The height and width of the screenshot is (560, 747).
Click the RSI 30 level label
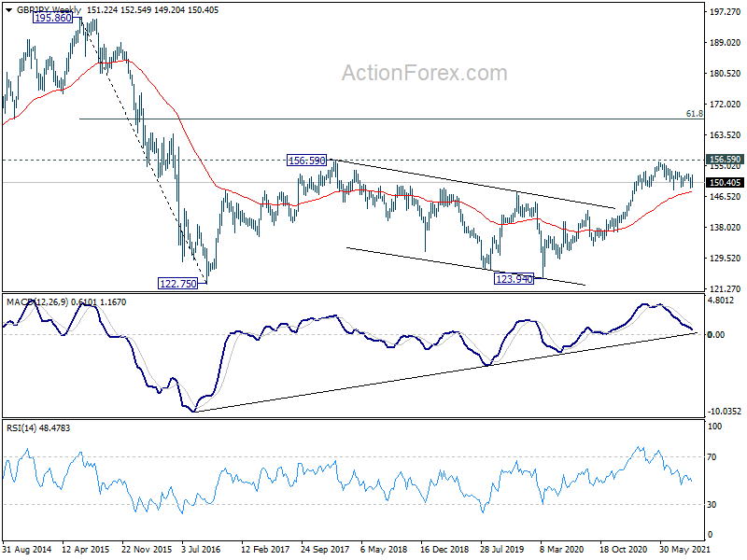click(x=712, y=505)
